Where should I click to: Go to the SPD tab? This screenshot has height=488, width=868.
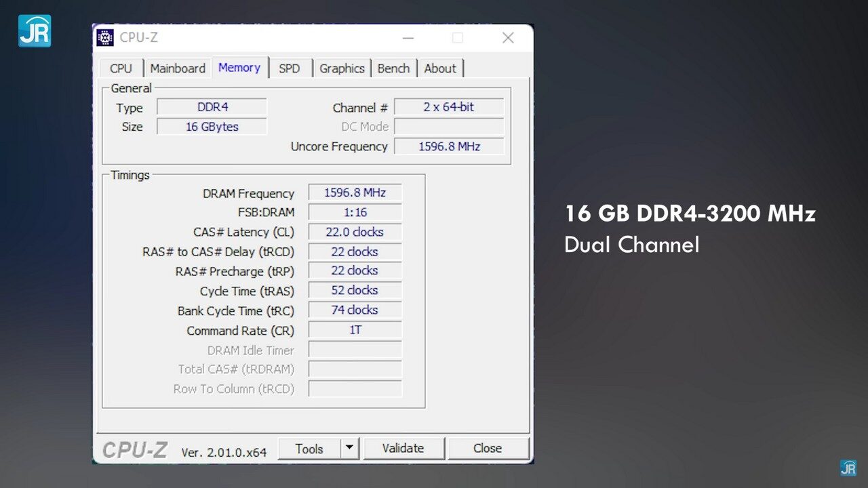290,68
